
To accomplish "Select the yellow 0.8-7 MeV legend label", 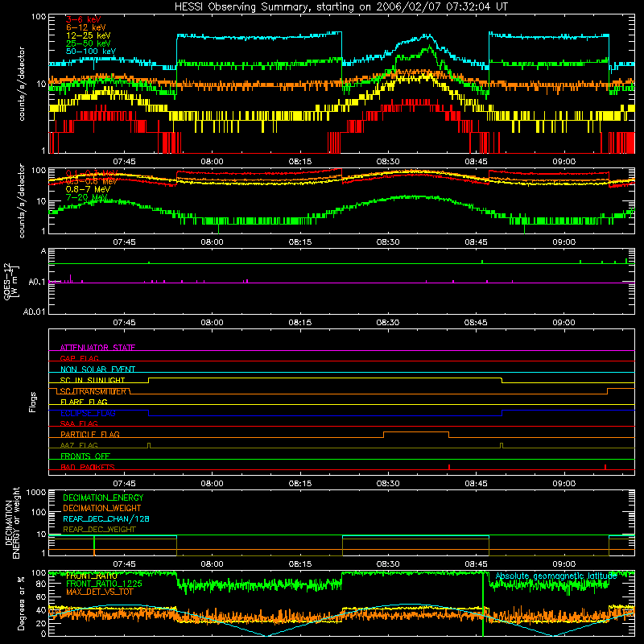I will coord(88,189).
